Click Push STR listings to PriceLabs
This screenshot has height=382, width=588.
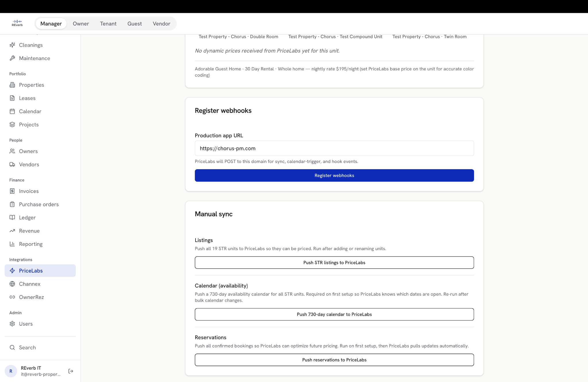tap(334, 263)
